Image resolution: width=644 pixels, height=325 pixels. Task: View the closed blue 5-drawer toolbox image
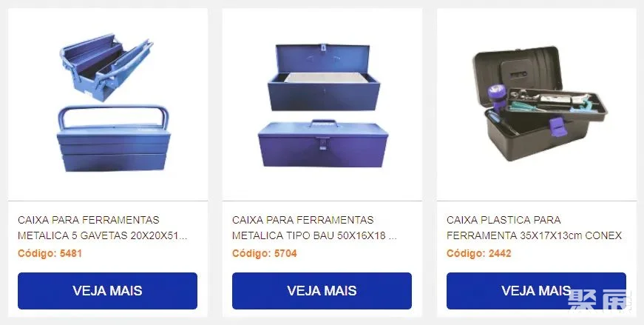[x=113, y=138]
